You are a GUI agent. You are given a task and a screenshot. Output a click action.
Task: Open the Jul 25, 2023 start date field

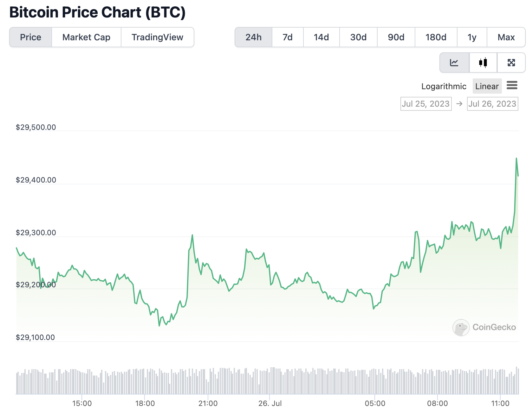426,104
